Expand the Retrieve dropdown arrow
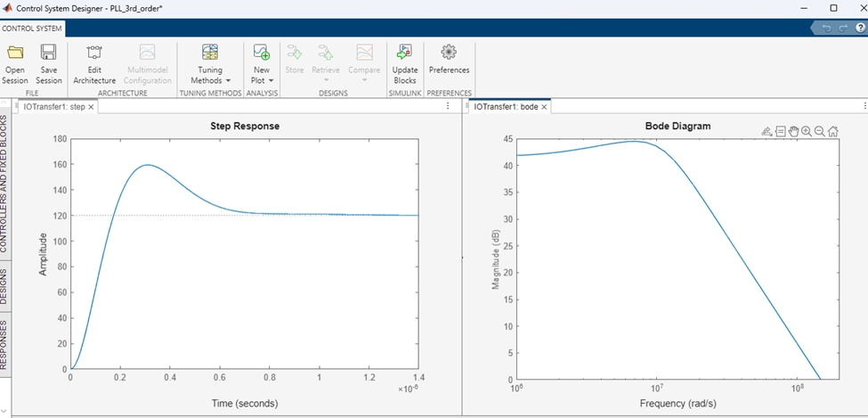Viewport: 868px width, 418px height. [326, 81]
